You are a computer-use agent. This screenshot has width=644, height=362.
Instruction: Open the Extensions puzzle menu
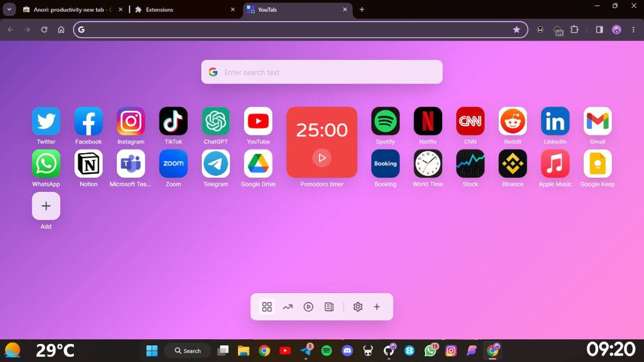(x=575, y=30)
